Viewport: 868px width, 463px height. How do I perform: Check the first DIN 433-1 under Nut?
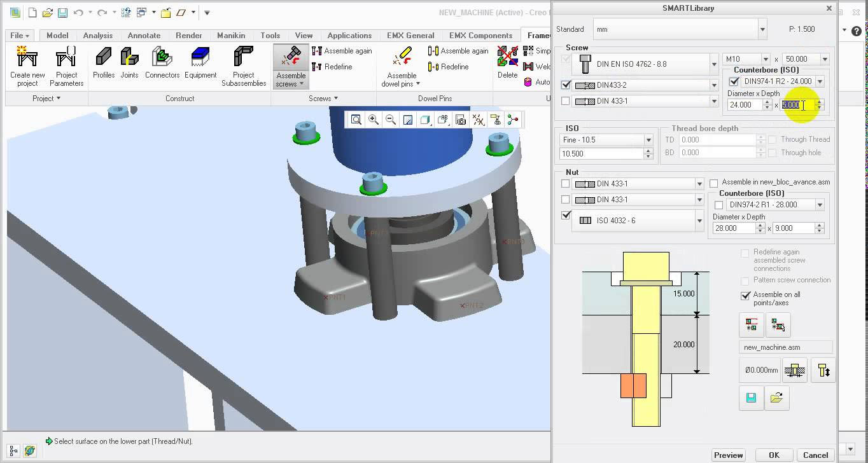point(566,184)
